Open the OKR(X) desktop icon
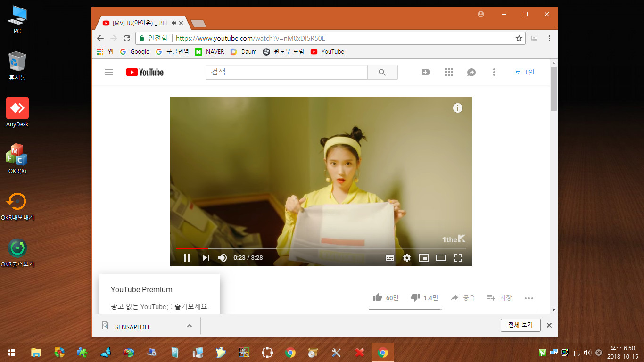Image resolution: width=644 pixels, height=362 pixels. tap(17, 158)
